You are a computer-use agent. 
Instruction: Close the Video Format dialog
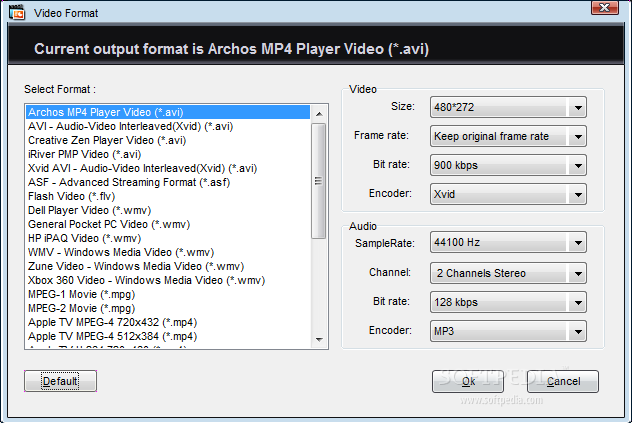604,7
